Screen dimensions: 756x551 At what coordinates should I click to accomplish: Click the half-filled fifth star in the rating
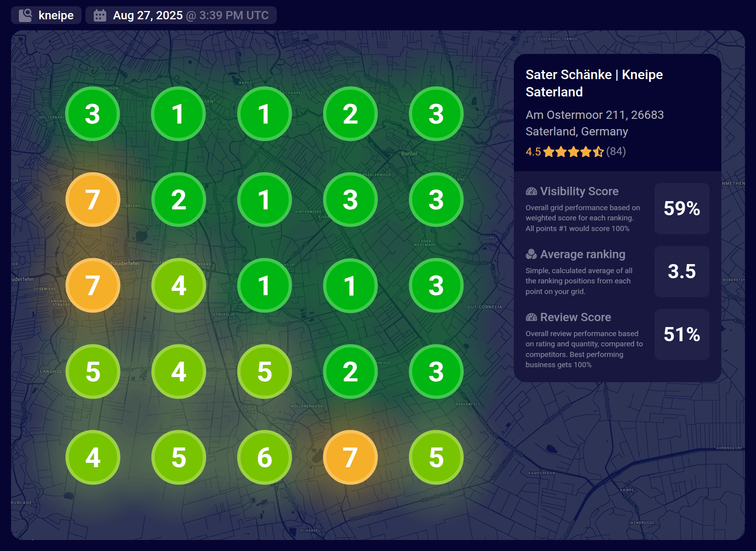pos(599,152)
